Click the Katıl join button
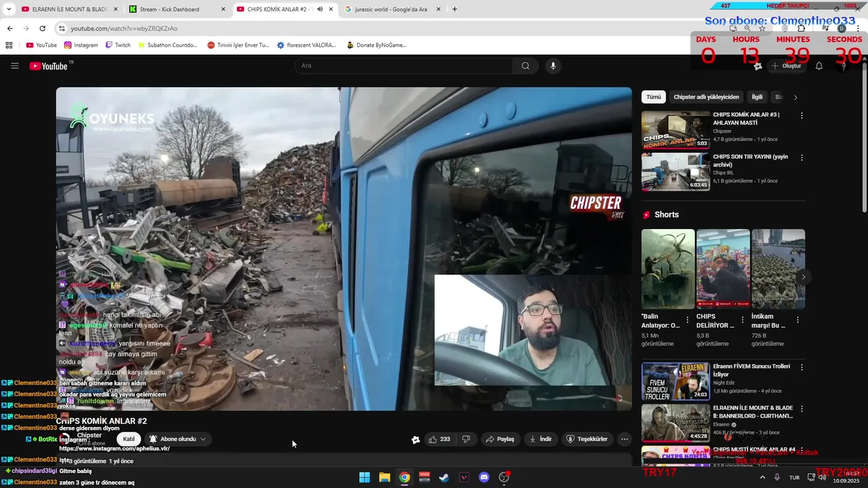 [129, 439]
